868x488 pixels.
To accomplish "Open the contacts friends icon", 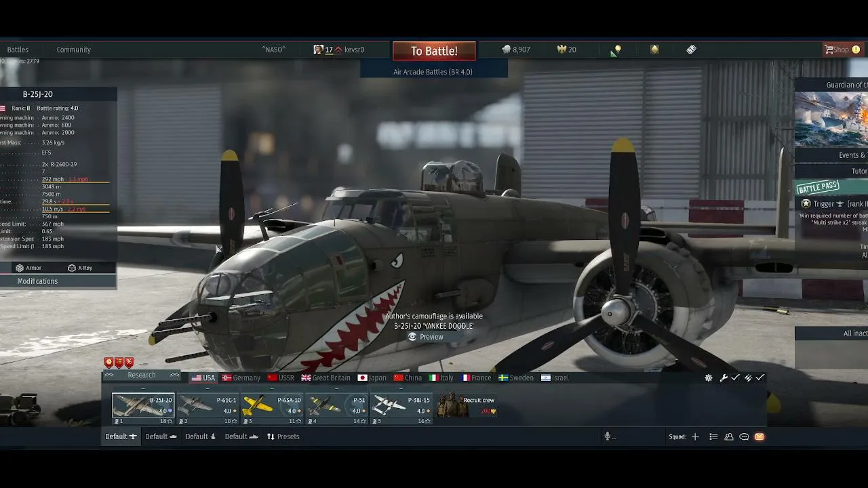I will click(x=729, y=437).
